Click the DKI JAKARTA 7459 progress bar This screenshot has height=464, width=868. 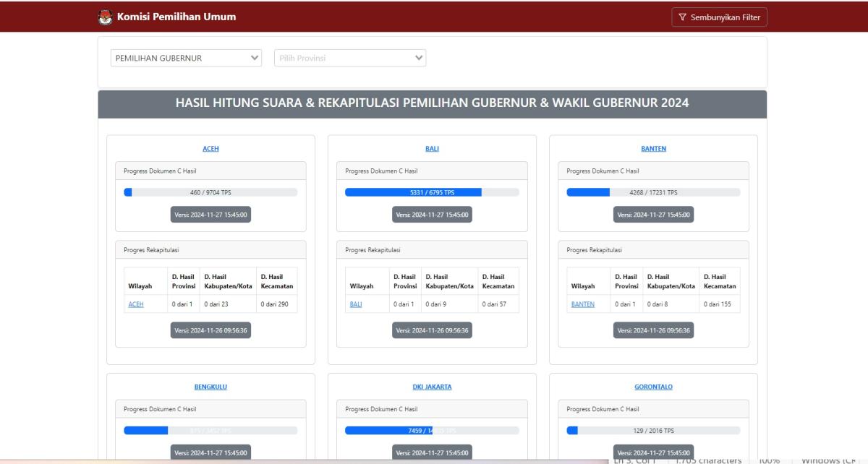(432, 430)
